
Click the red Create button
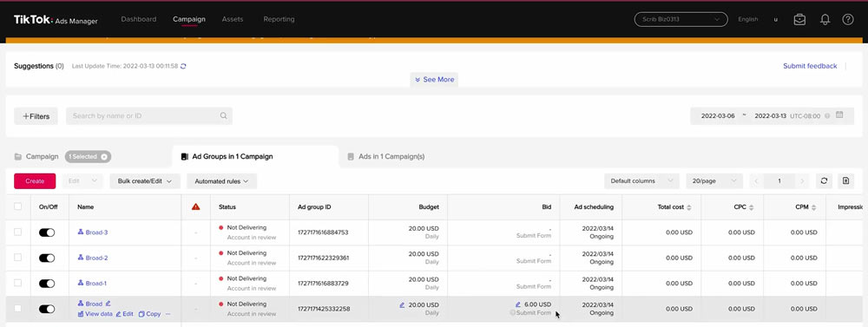(35, 181)
